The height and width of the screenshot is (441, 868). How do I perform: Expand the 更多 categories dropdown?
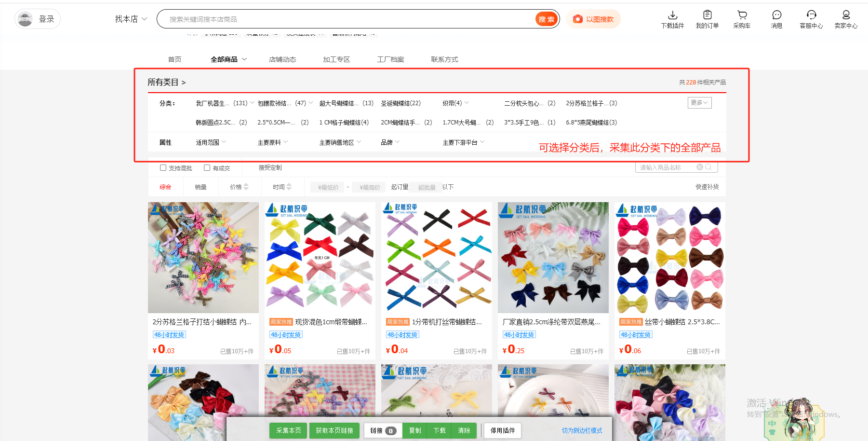pyautogui.click(x=699, y=103)
